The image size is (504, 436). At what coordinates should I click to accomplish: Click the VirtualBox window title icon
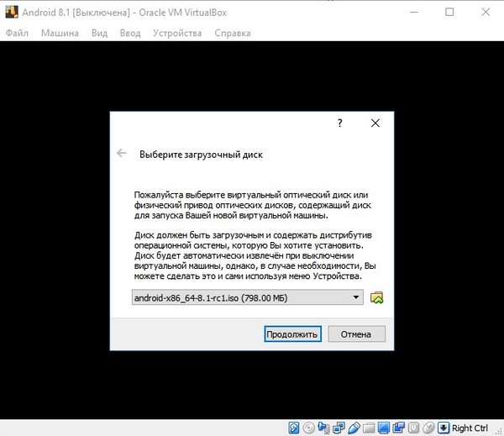[x=12, y=12]
